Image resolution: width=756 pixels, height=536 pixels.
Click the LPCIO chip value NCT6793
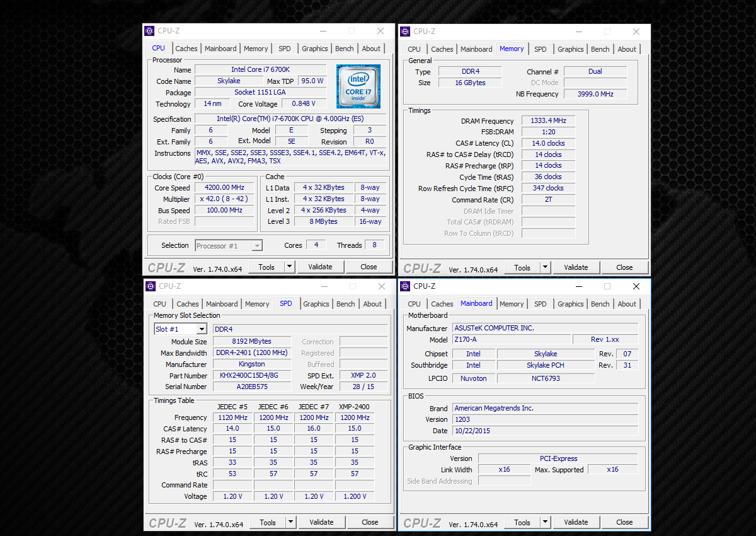(546, 378)
